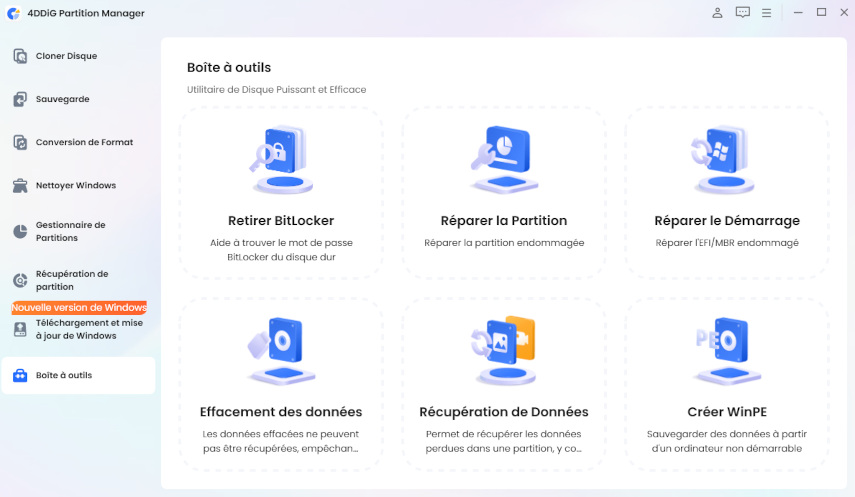Screen dimensions: 855x497
Task: Click the Téléchargement et mise à jour icon
Action: tap(20, 329)
